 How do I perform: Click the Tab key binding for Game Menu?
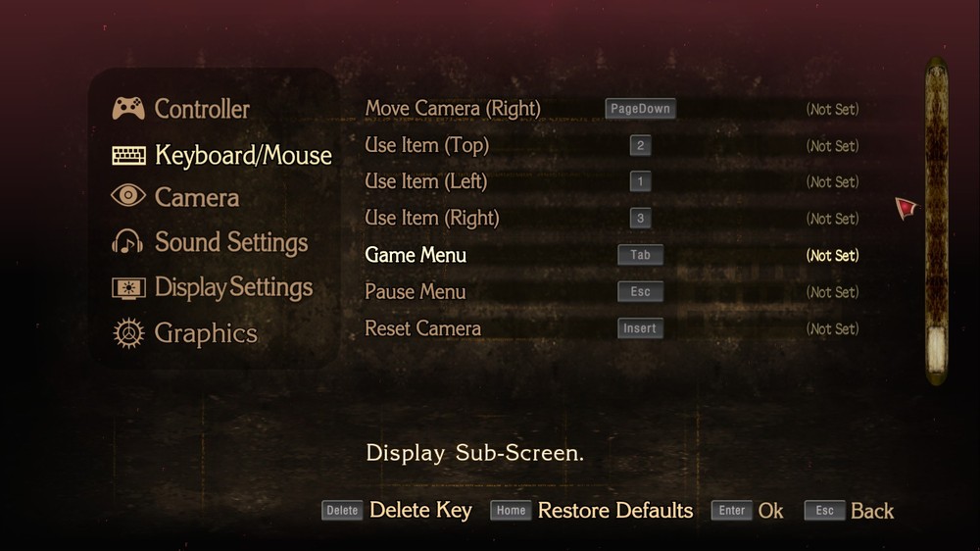point(640,255)
